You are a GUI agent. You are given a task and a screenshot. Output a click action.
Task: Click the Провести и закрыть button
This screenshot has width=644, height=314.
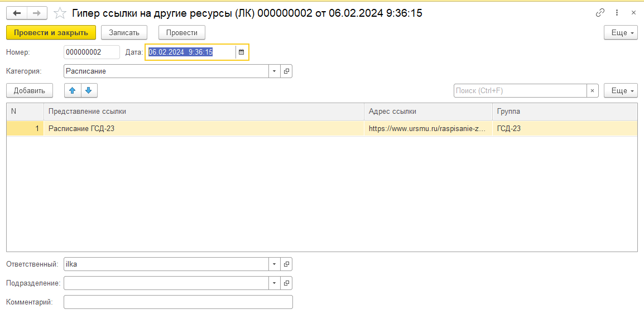click(51, 33)
